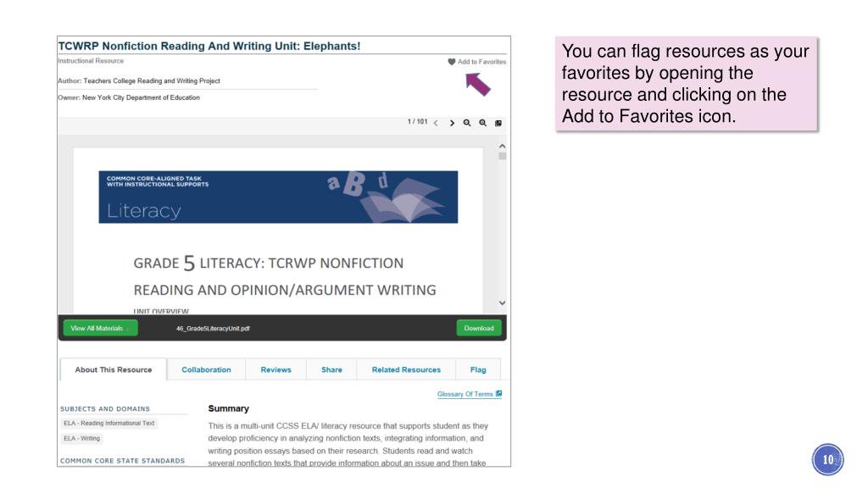This screenshot has width=868, height=488.
Task: Click the page counter 1 / 101
Action: pyautogui.click(x=417, y=122)
